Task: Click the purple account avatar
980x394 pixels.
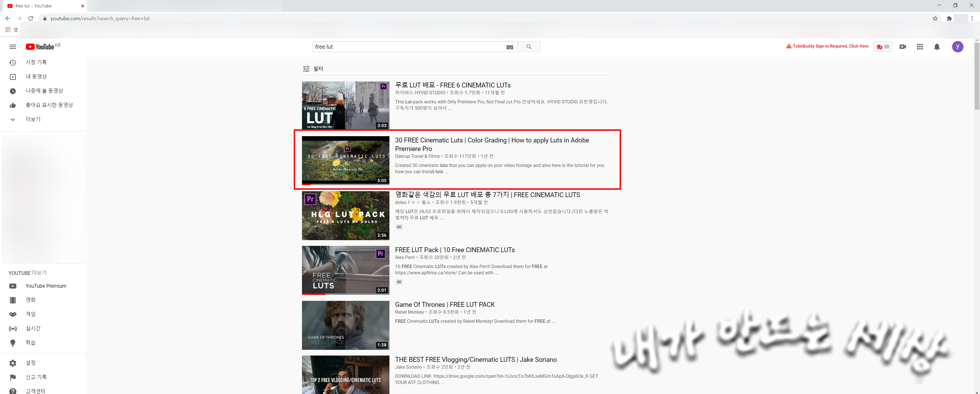Action: pyautogui.click(x=957, y=47)
